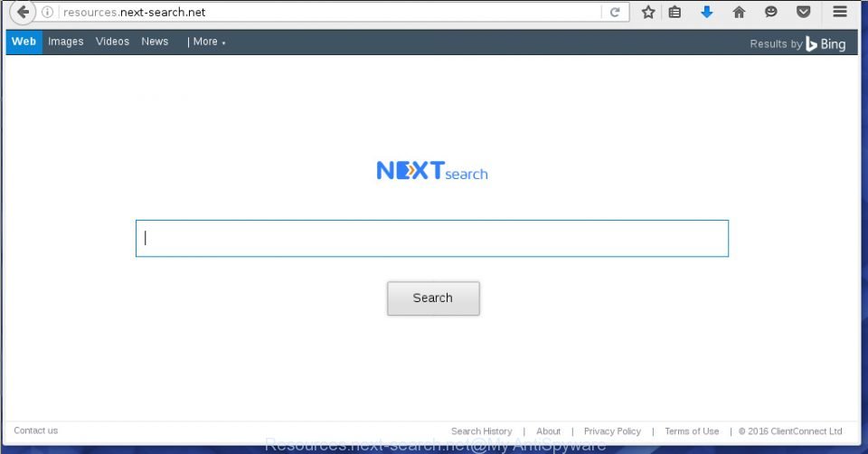
Task: Click the Search button
Action: [x=433, y=298]
